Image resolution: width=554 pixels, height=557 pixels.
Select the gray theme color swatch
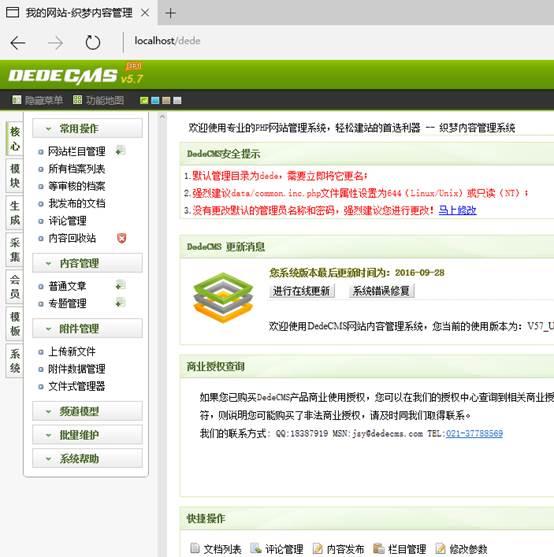[x=177, y=101]
